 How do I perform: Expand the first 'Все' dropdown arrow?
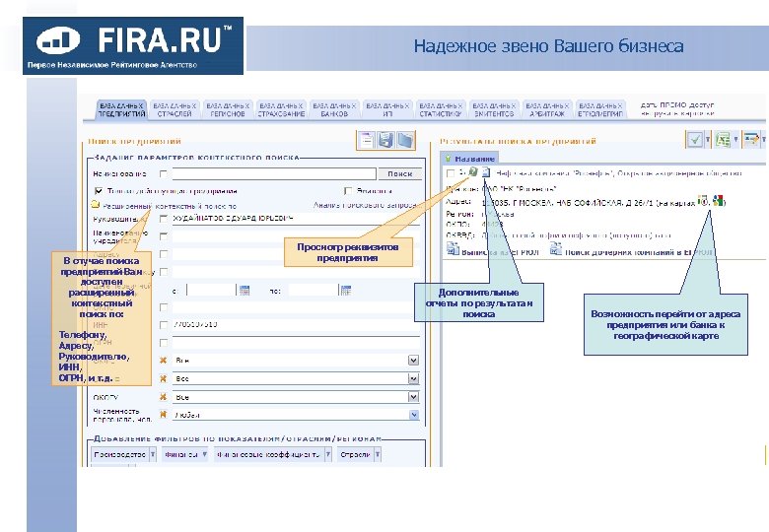point(413,360)
